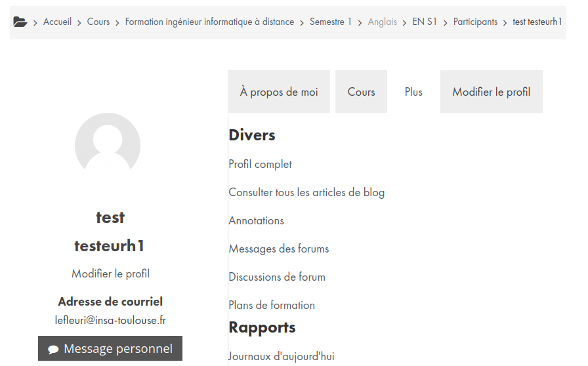View Discussions de forum
This screenshot has width=588, height=366.
[x=277, y=277]
